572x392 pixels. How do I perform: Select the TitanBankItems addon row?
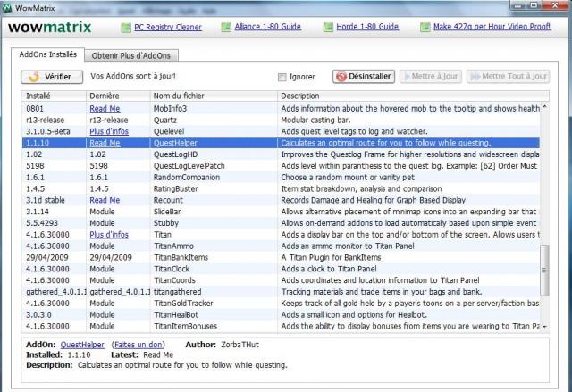(x=281, y=257)
